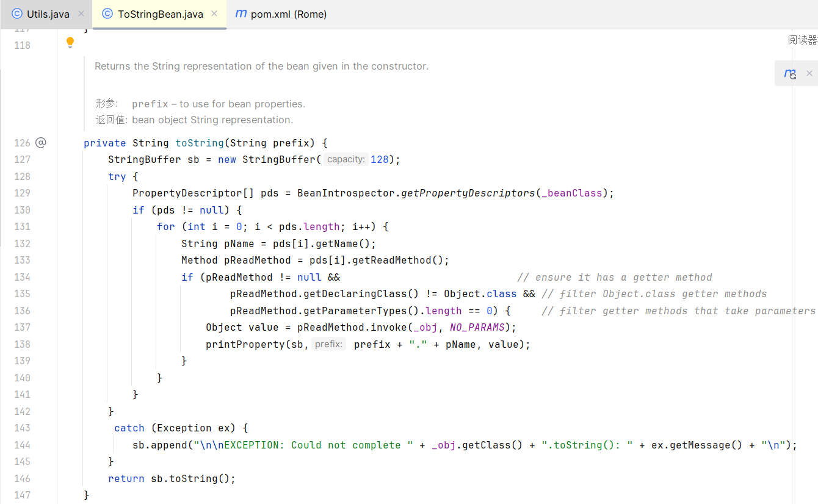Click the return keyword on line 146
Viewport: 818px width, 504px height.
(126, 478)
